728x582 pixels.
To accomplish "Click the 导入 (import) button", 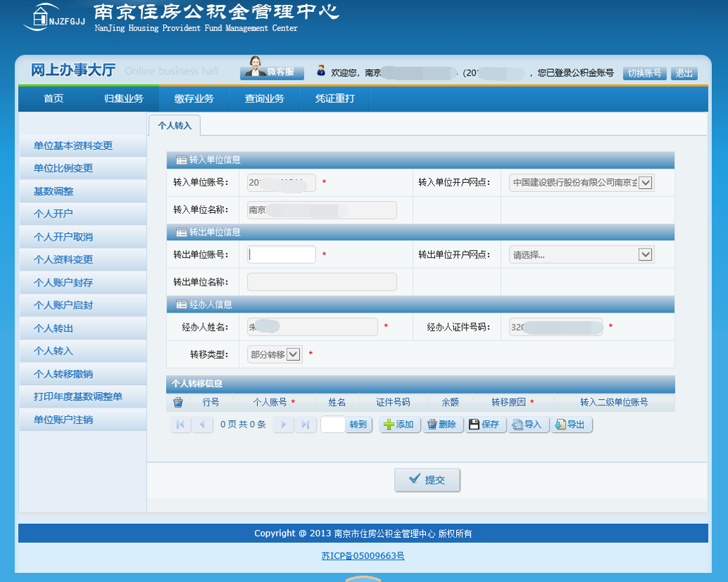I will pos(528,424).
